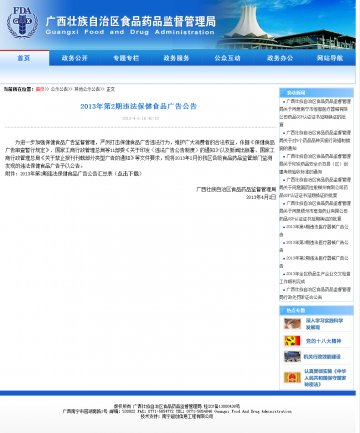360x433 pixels.
Task: Open the 党的十八大精神 link
Action: pos(323,341)
